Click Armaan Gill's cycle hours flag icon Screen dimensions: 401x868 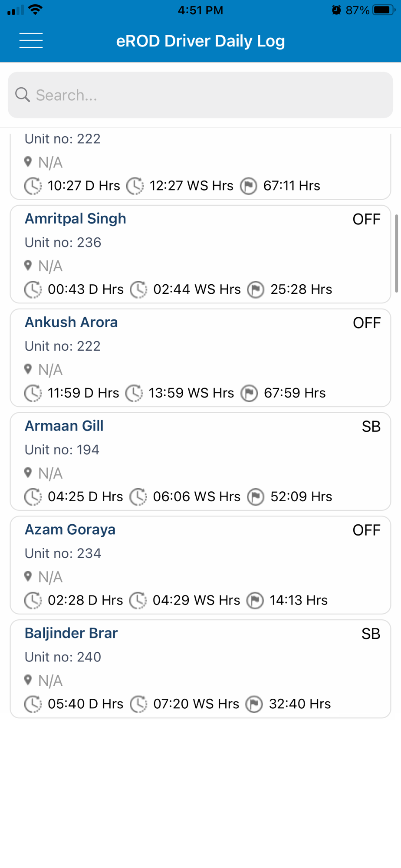click(x=256, y=497)
